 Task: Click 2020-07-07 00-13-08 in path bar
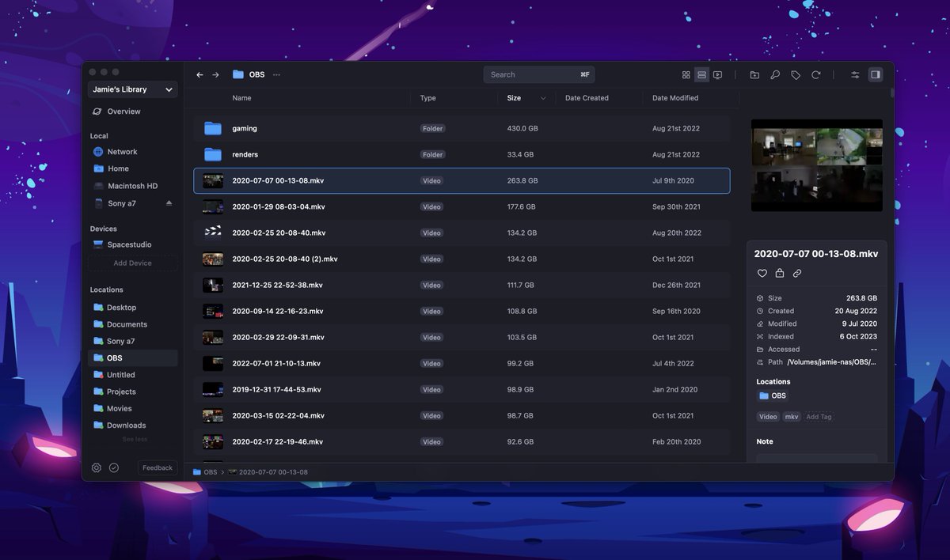[268, 472]
